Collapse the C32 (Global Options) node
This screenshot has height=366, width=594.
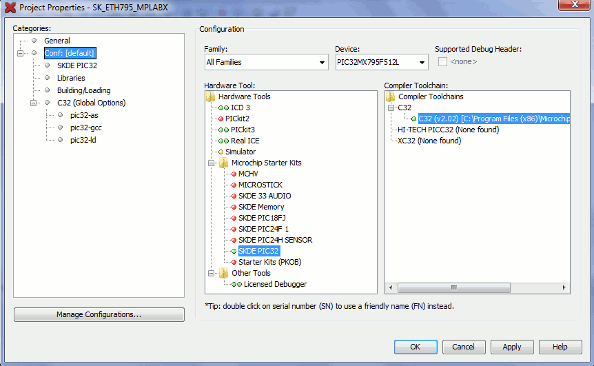pyautogui.click(x=33, y=103)
